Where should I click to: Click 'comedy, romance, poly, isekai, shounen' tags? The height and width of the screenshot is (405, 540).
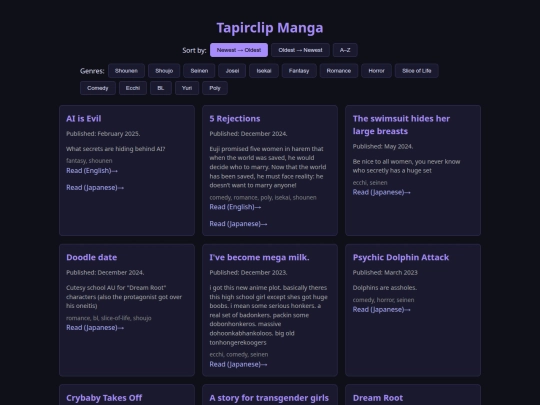coord(263,198)
